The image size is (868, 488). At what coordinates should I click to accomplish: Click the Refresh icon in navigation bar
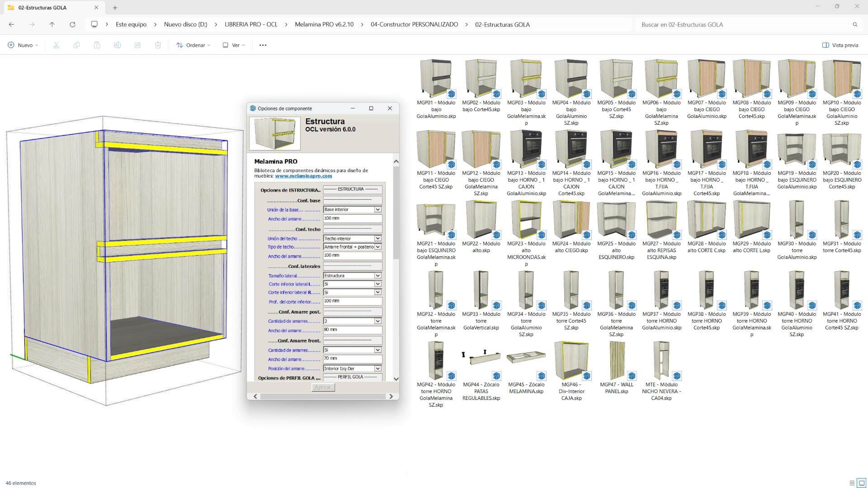[72, 24]
